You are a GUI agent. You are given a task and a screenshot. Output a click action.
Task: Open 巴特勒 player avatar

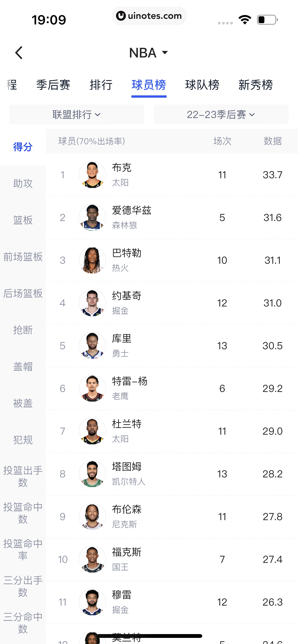[x=92, y=260]
